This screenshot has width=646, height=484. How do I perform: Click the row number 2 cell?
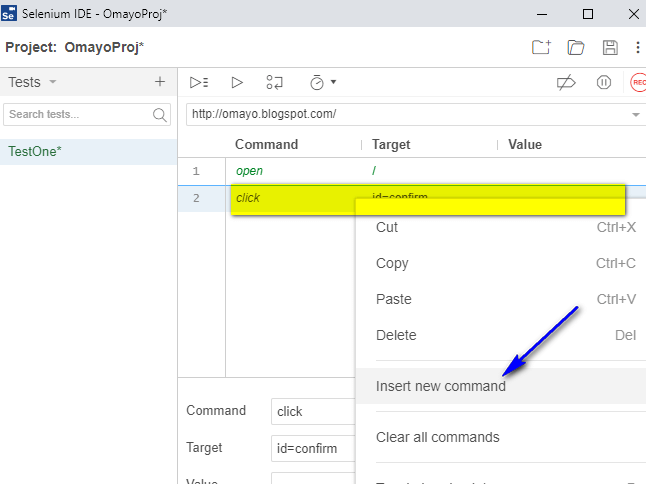click(x=196, y=198)
